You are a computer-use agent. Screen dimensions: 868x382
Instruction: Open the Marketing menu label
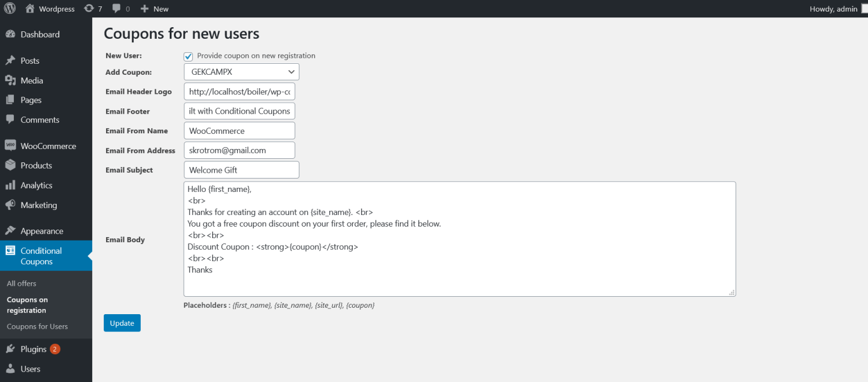point(39,205)
